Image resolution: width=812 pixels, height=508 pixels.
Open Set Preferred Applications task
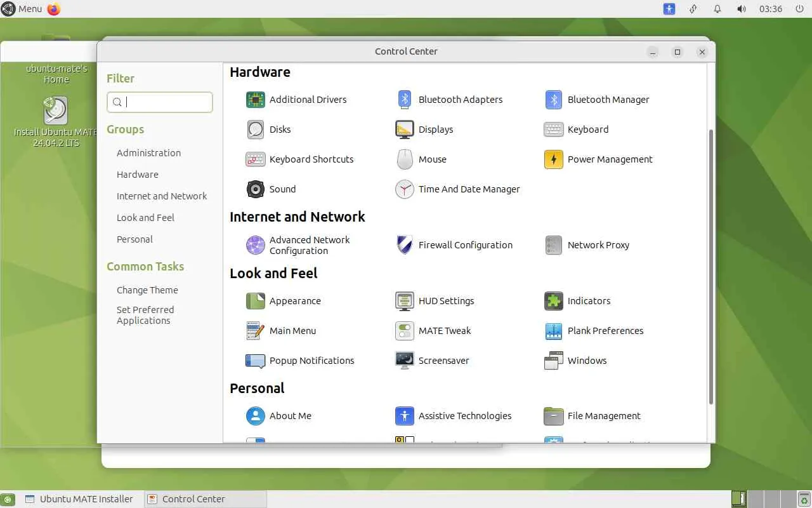coord(145,315)
